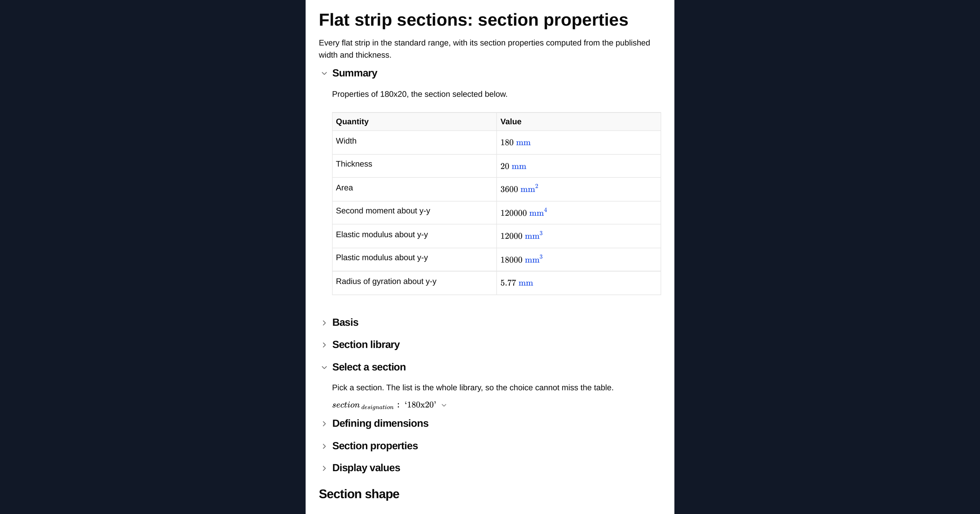Screen dimensions: 980x514
Task: Click the Summary heading text
Action: (355, 73)
